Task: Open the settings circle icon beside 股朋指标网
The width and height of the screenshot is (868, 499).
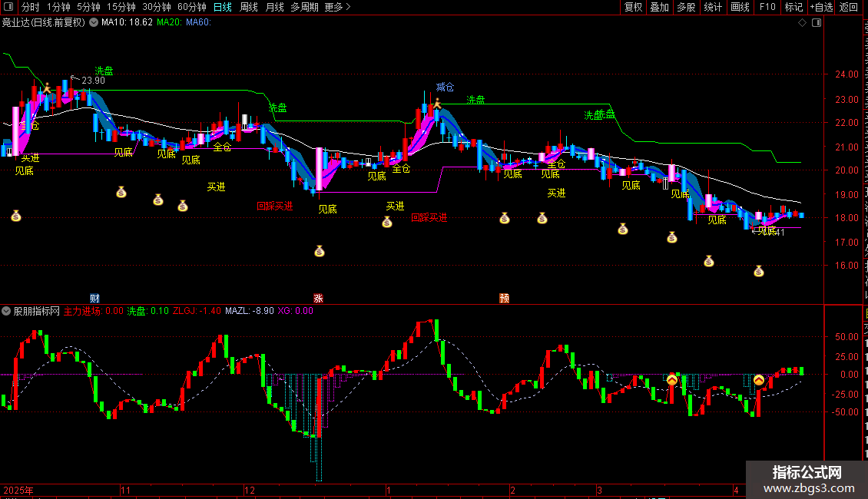Action: click(6, 311)
